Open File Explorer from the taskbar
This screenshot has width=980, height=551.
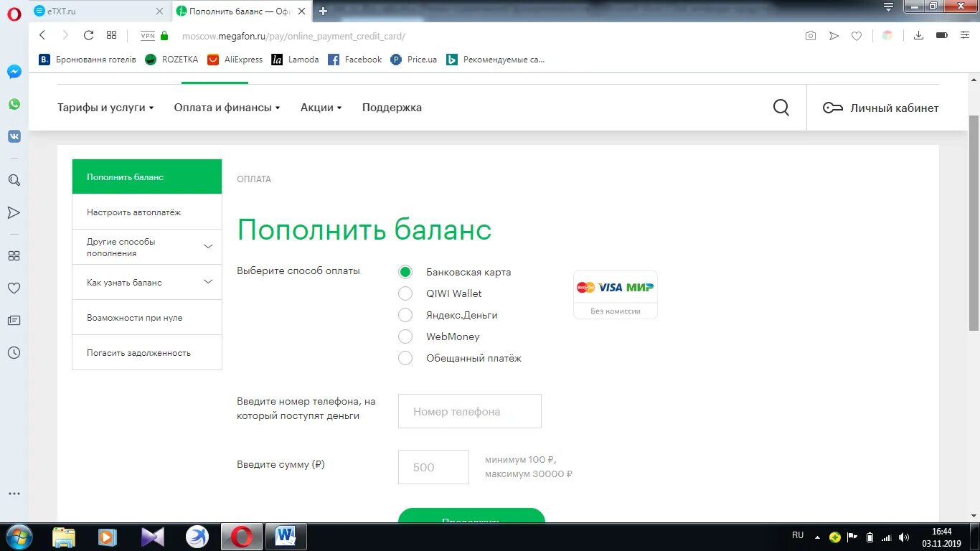[x=64, y=537]
